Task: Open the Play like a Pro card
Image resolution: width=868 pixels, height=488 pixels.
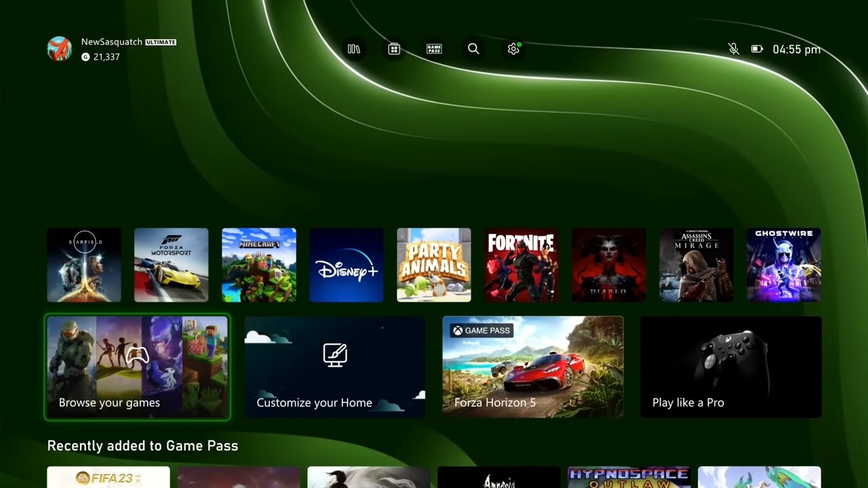Action: coord(731,366)
